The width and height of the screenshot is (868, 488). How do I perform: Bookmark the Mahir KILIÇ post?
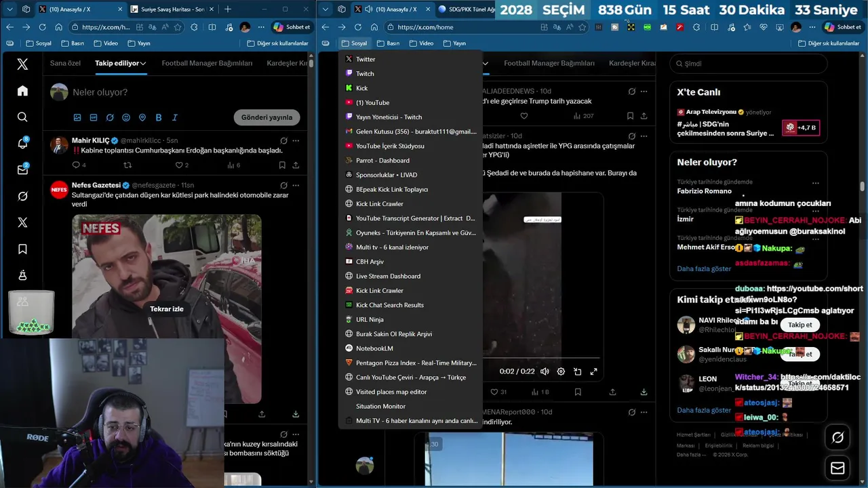pos(281,165)
